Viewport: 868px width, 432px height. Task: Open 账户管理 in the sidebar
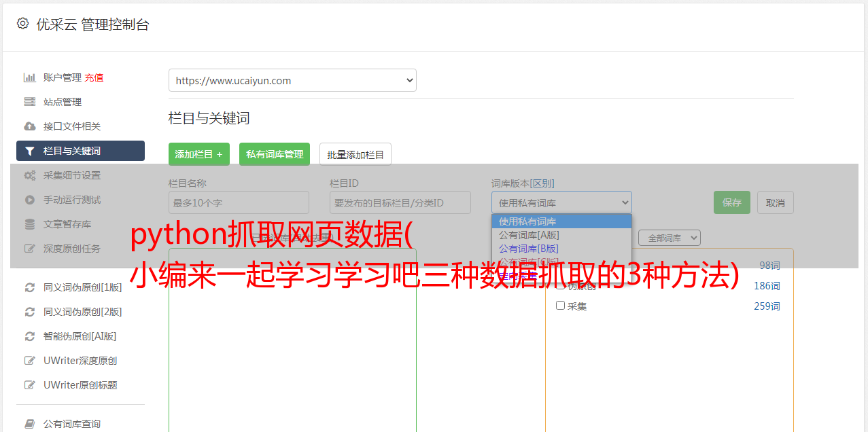pos(63,77)
